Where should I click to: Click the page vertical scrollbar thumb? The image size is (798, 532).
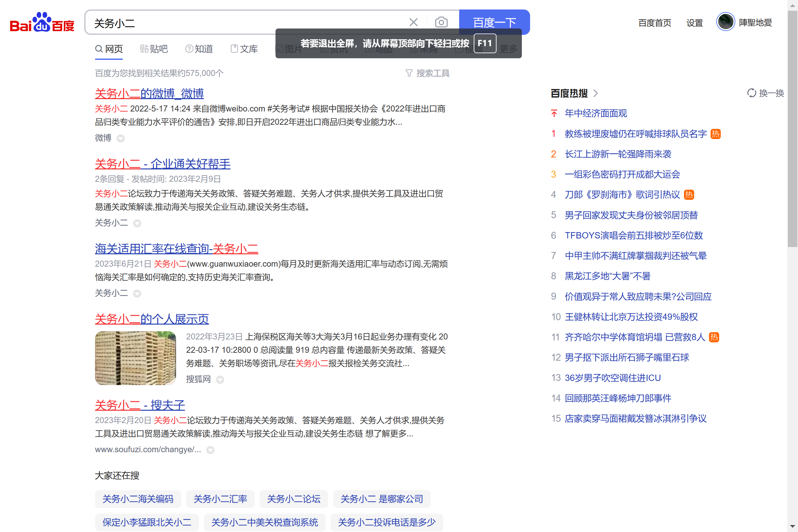pos(793,129)
